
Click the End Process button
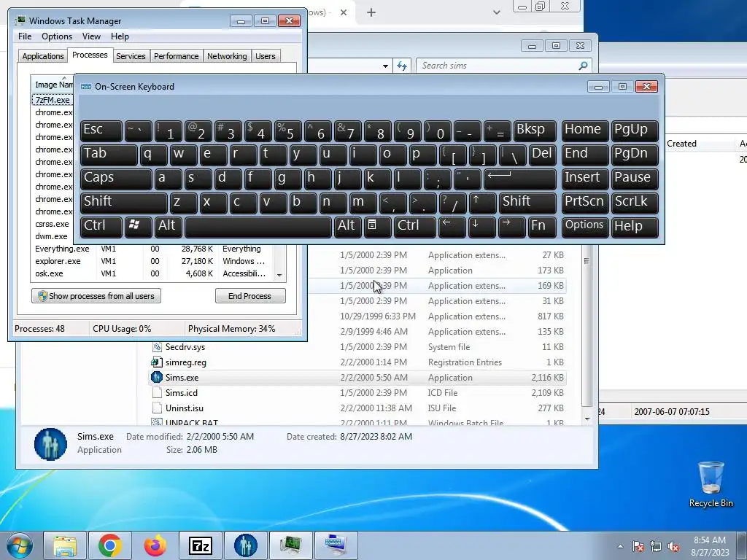[250, 296]
